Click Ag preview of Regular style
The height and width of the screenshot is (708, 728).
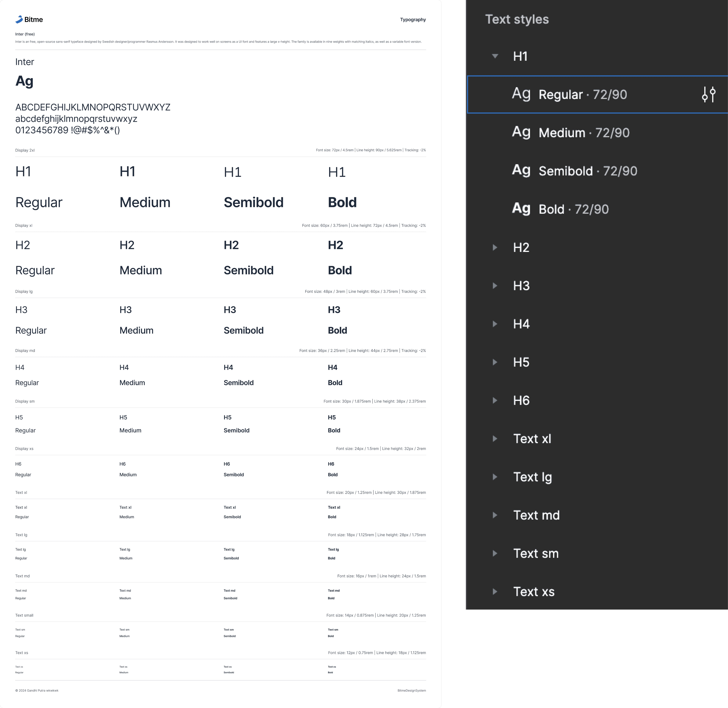point(521,94)
